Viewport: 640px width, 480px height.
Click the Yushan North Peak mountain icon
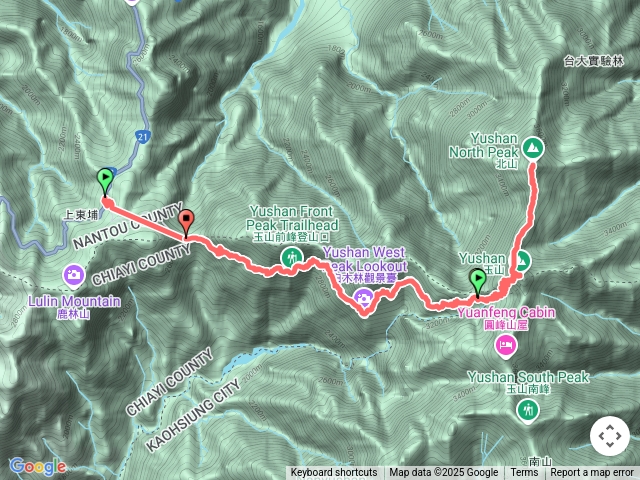532,148
